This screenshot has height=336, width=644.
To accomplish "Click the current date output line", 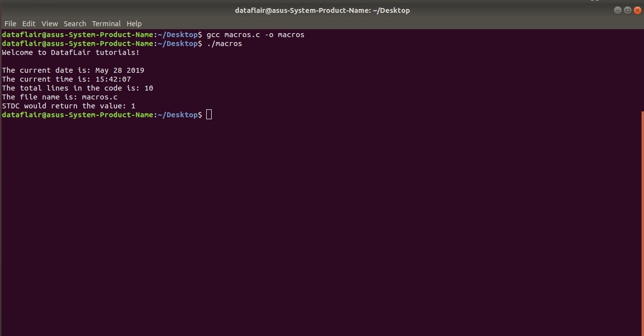I will point(73,70).
